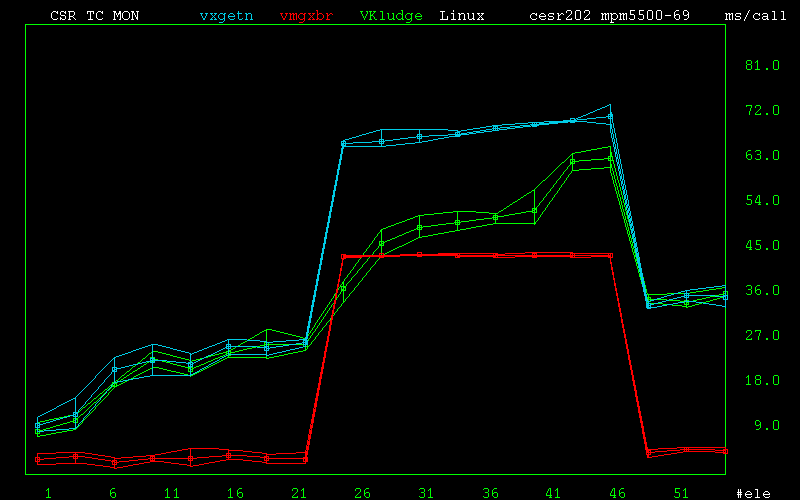The height and width of the screenshot is (500, 800).
Task: Click the x-axis label 16
Action: pyautogui.click(x=235, y=493)
